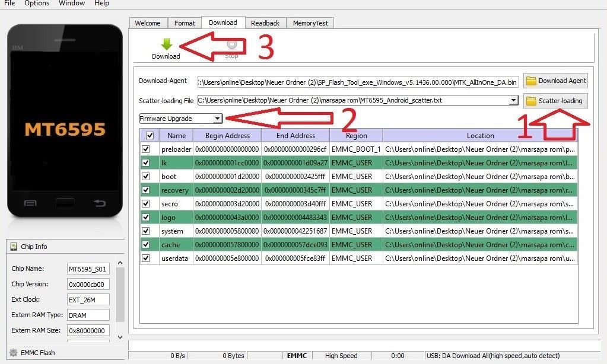Click the End Address column header
Screen dimensions: 607x364
pos(295,135)
